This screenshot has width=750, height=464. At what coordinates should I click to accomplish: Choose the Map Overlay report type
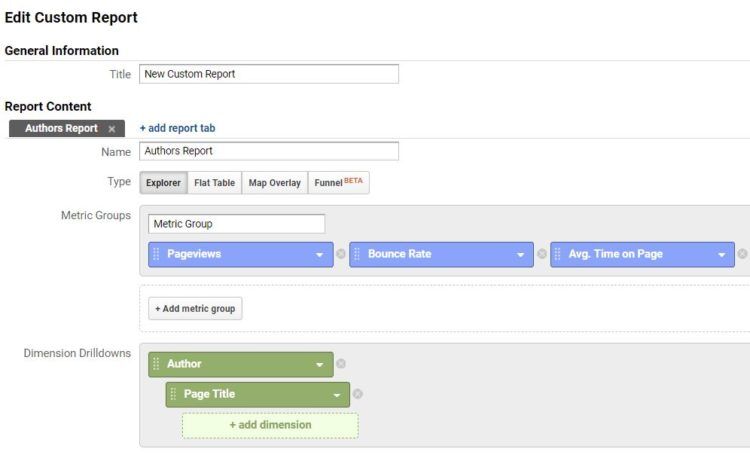[274, 183]
